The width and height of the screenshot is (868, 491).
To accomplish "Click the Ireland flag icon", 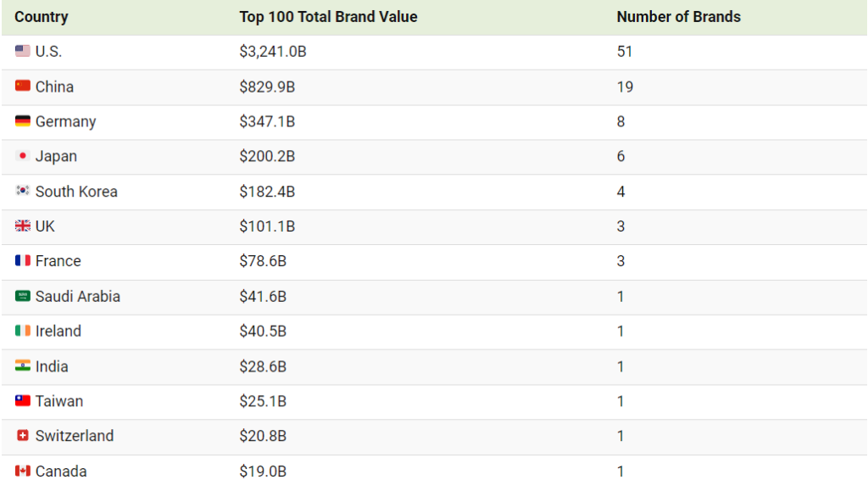I will (x=23, y=331).
